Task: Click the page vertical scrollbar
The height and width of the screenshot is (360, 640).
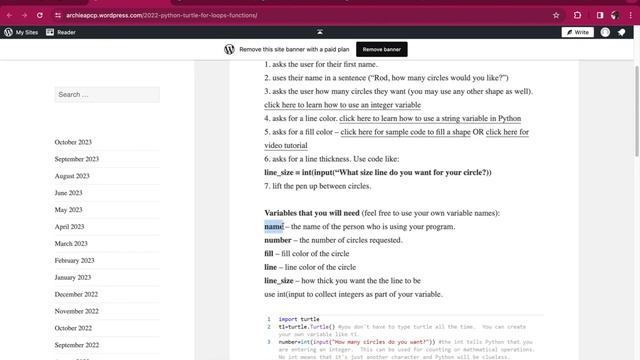Action: [x=637, y=110]
